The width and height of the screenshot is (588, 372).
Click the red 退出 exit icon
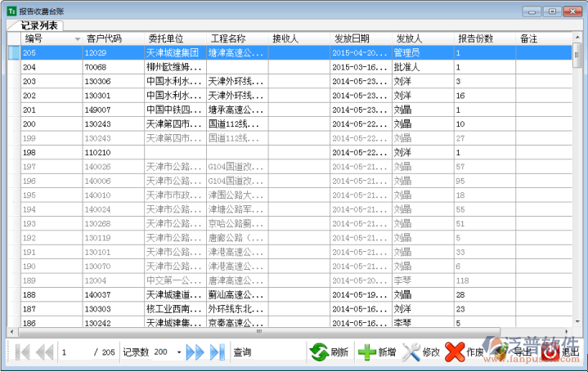click(550, 352)
